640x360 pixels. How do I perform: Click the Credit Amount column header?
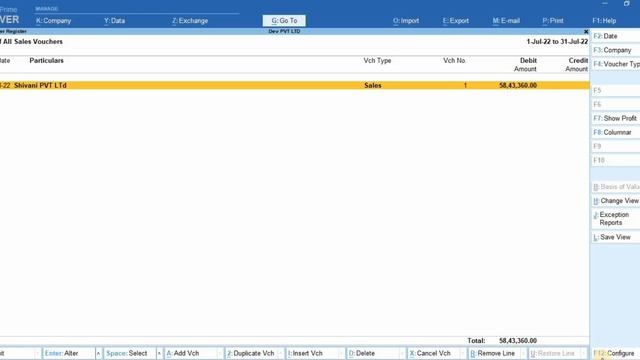coord(576,64)
